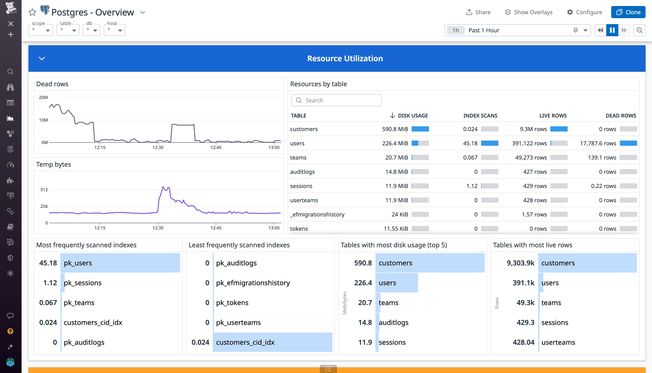The height and width of the screenshot is (373, 652).
Task: Open the user avatar at sidebar bottom
Action: [x=10, y=362]
